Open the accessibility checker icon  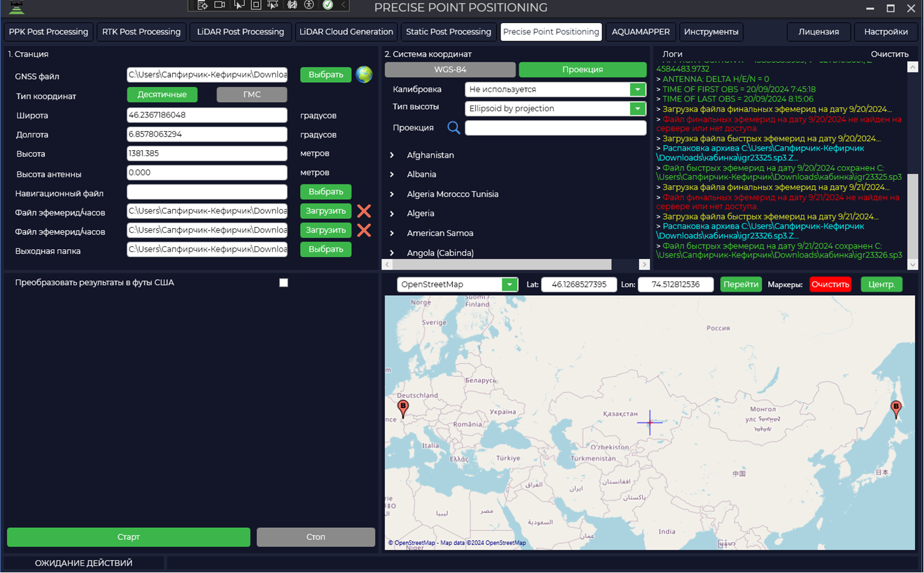point(309,4)
